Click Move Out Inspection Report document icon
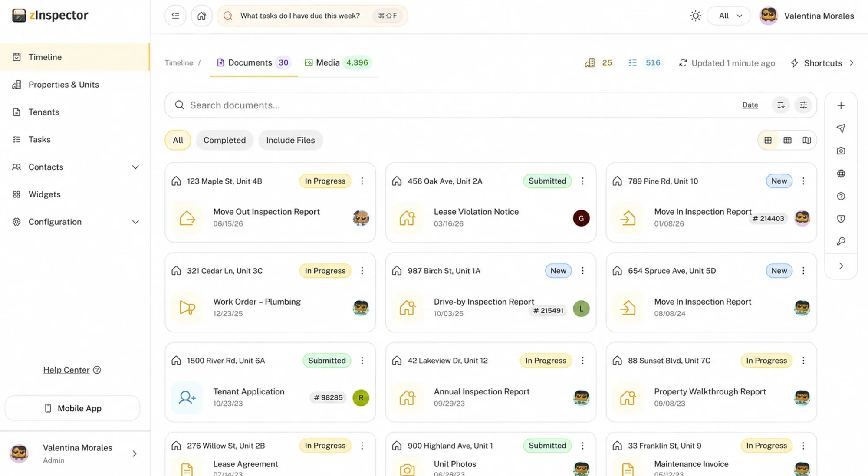This screenshot has height=476, width=868. click(x=187, y=218)
